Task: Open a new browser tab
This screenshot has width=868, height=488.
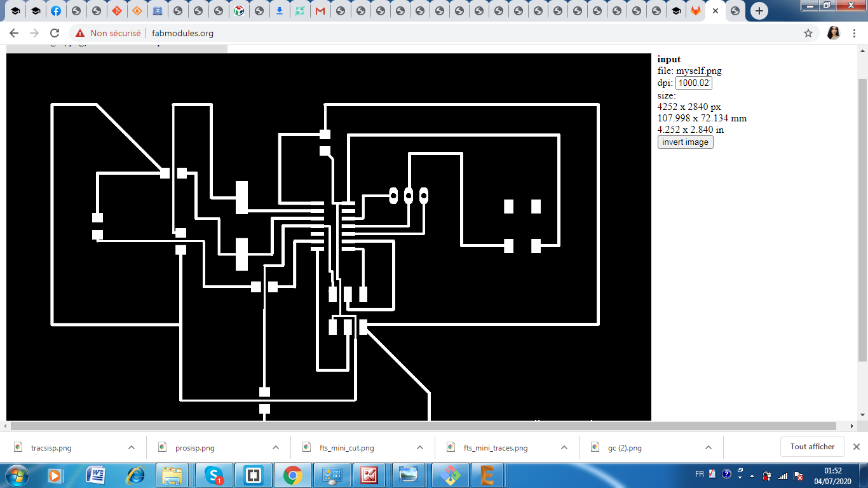Action: pos(759,11)
